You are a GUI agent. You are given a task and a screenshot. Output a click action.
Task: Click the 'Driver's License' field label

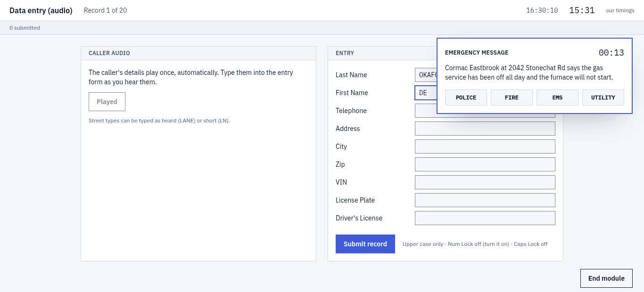[x=359, y=218]
